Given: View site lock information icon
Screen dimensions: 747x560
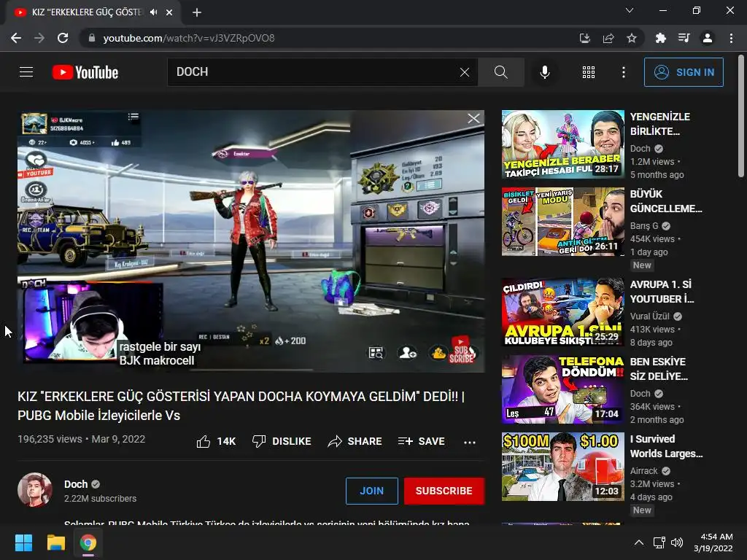Looking at the screenshot, I should click(x=92, y=38).
